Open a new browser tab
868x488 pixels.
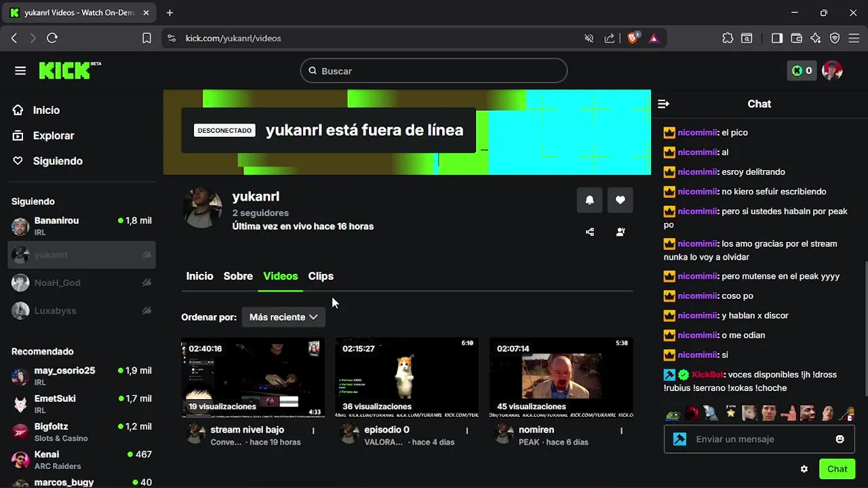pyautogui.click(x=170, y=12)
